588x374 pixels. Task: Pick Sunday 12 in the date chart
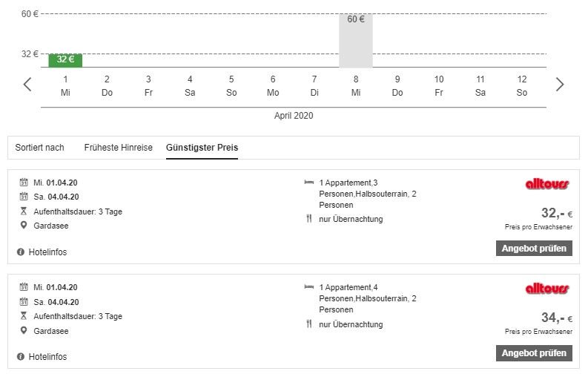pos(522,85)
